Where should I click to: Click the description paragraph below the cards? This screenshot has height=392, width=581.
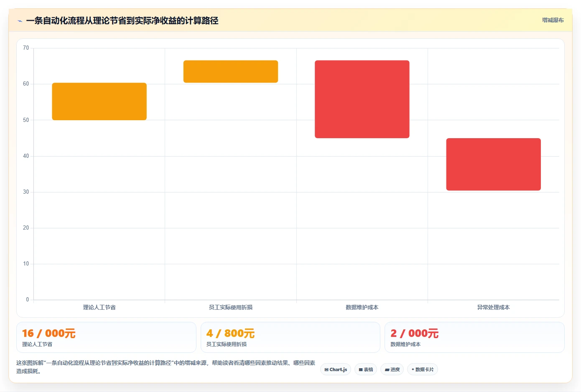tap(166, 367)
